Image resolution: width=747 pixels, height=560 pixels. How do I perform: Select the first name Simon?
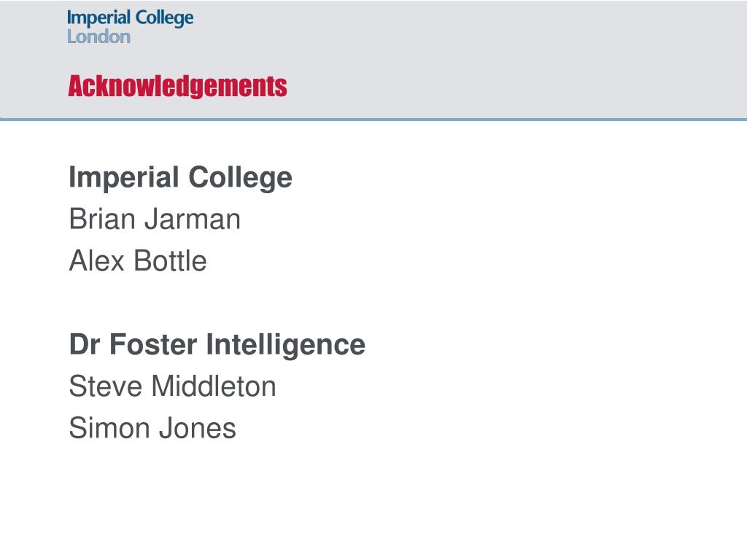pos(109,428)
